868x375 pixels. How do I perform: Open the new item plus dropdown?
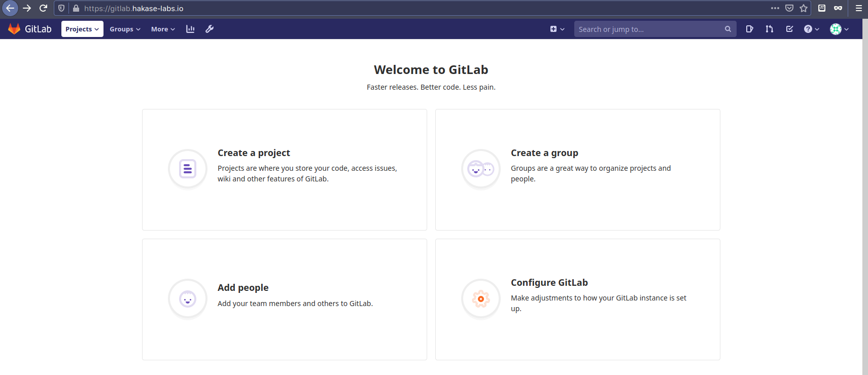click(x=557, y=29)
